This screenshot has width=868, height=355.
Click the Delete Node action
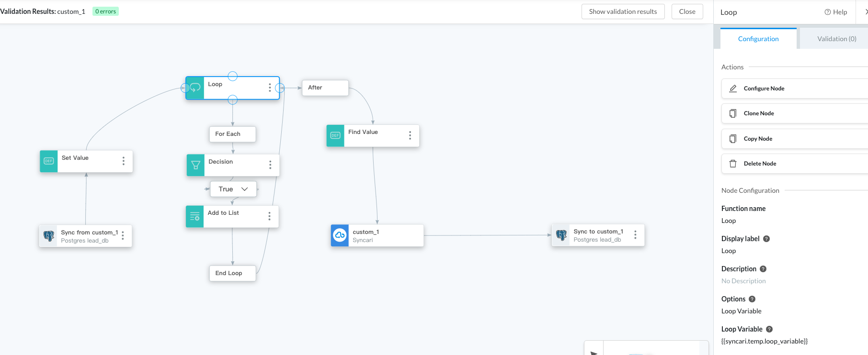point(795,164)
